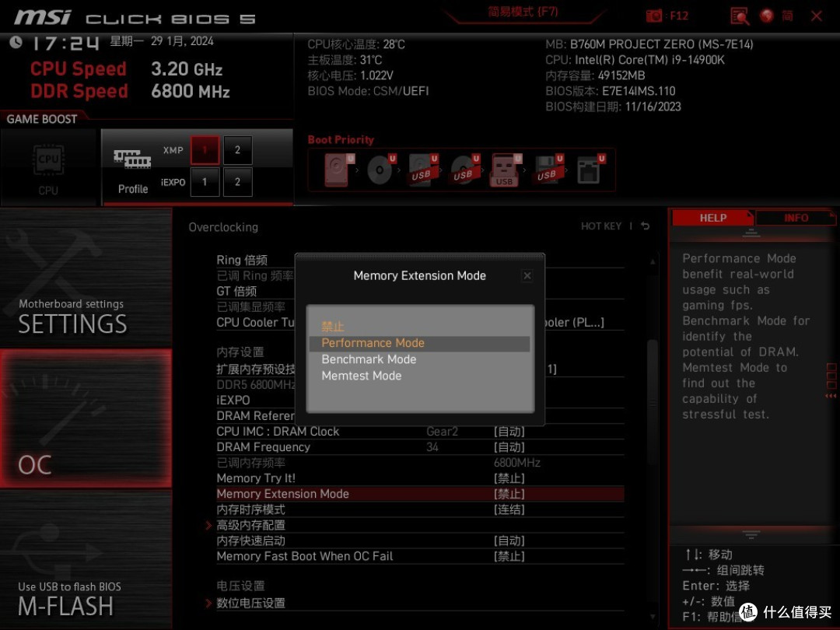This screenshot has height=630, width=840.
Task: Open CPU IMC : DRAM Clock value dropdown
Action: coord(509,432)
